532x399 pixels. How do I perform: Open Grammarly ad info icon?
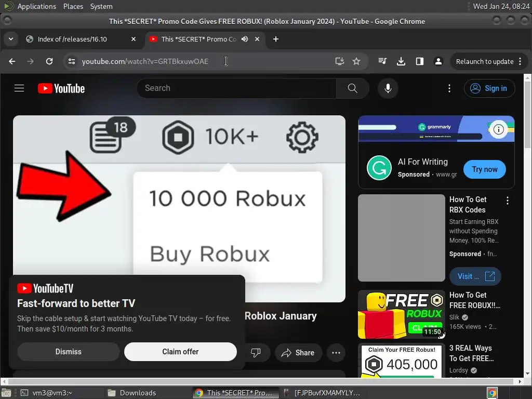(498, 129)
